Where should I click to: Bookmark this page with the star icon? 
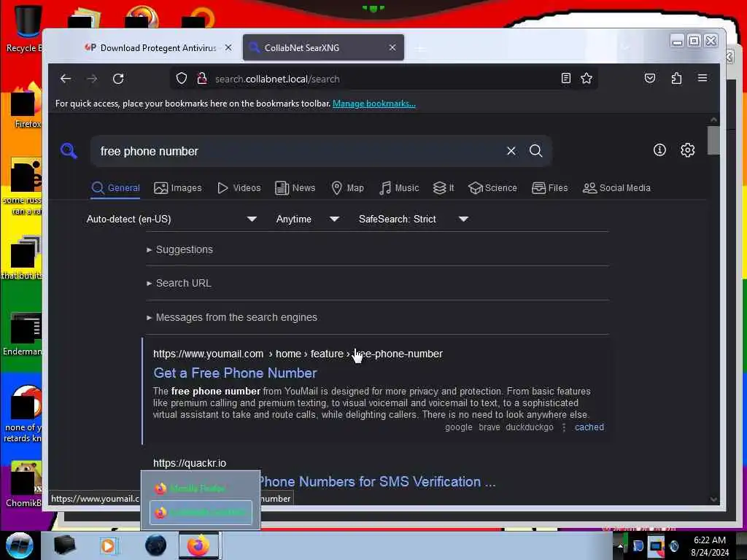(587, 78)
